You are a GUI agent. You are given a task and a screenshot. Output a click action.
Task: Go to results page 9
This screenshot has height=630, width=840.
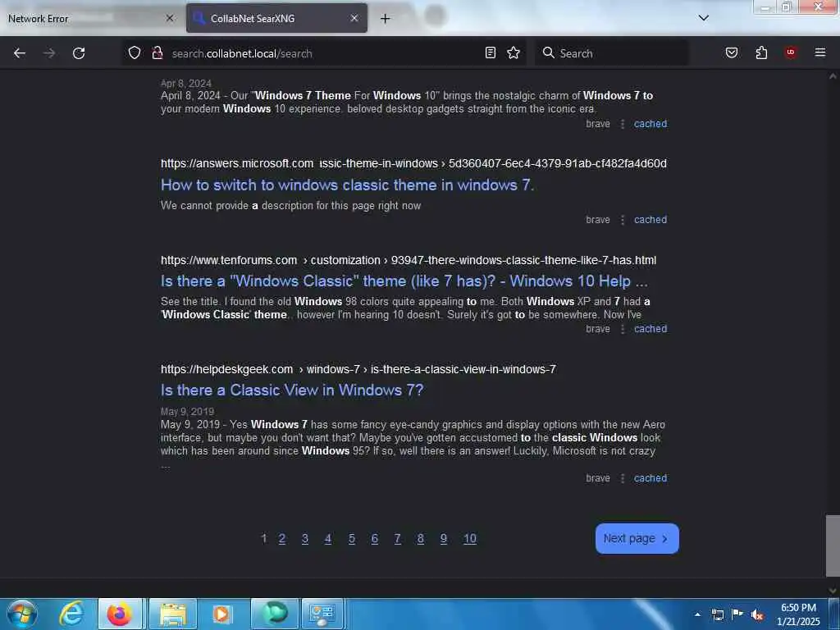tap(444, 538)
